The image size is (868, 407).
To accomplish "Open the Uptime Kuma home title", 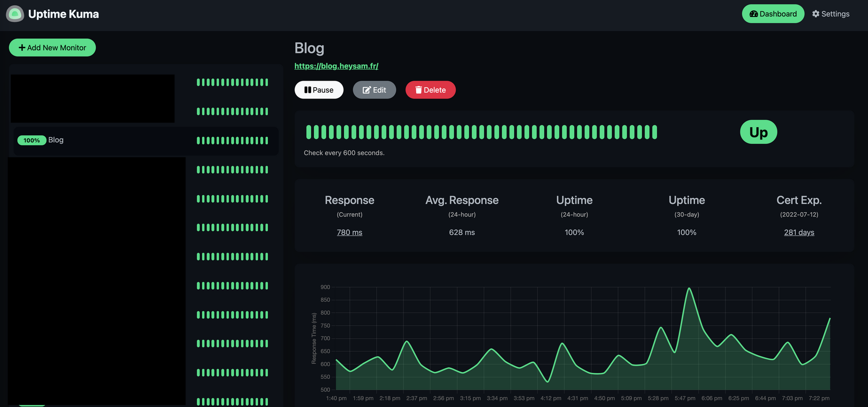I will pos(63,14).
